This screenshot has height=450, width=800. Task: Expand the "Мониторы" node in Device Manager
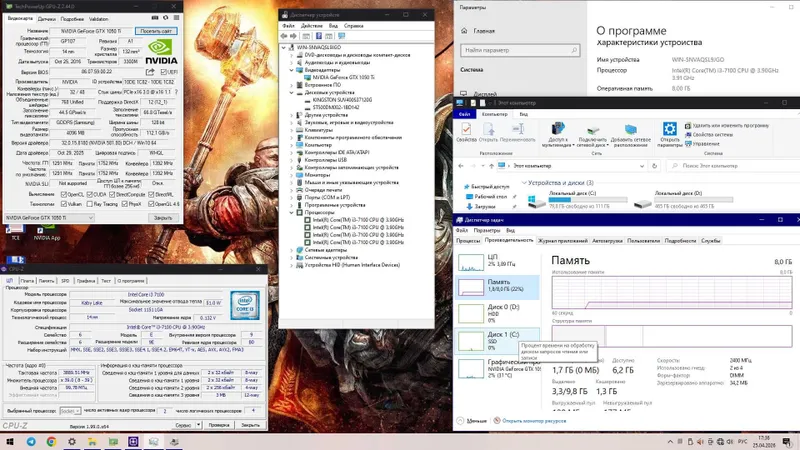[x=292, y=175]
